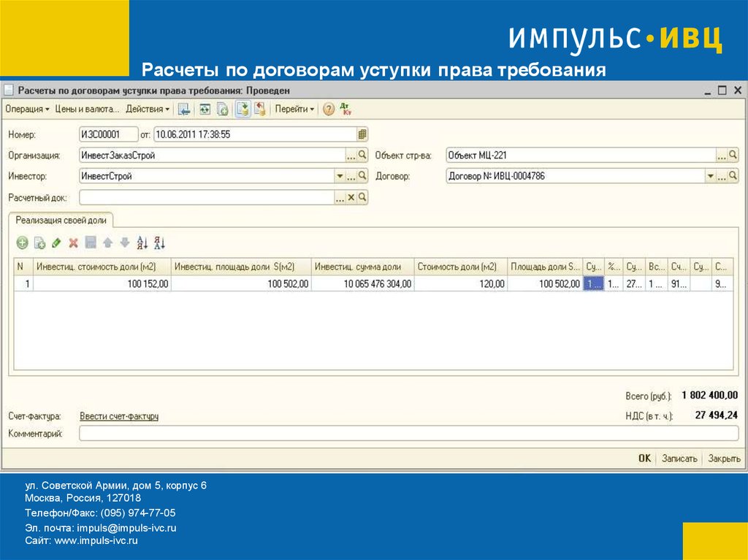Clear the Расчетный док field with X
The width and height of the screenshot is (748, 560).
click(x=351, y=197)
